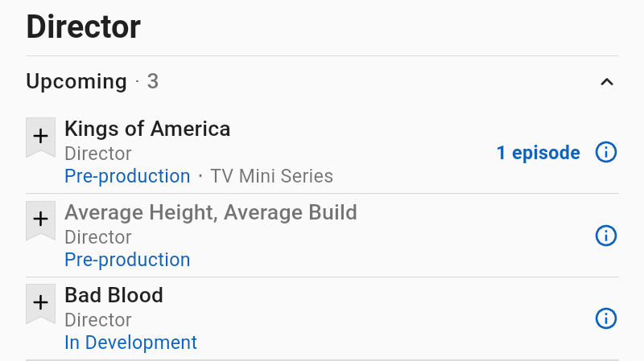Viewport: 644px width, 361px height.
Task: Add Bad Blood to watchlist
Action: click(40, 302)
